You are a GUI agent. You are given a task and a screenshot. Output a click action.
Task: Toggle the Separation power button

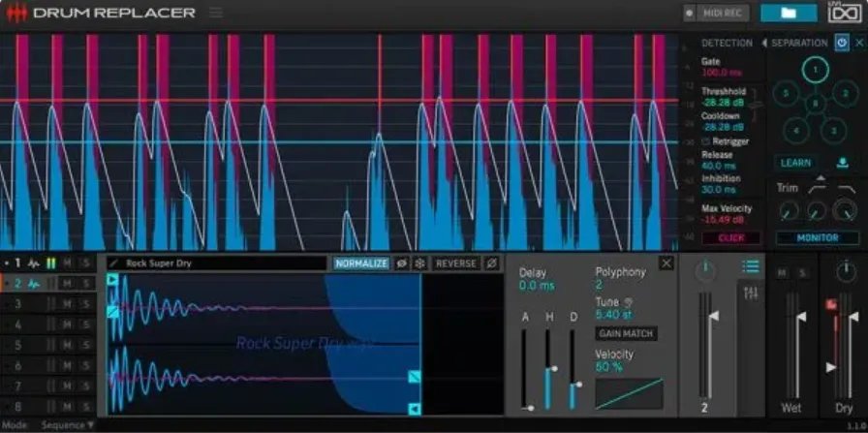(842, 43)
